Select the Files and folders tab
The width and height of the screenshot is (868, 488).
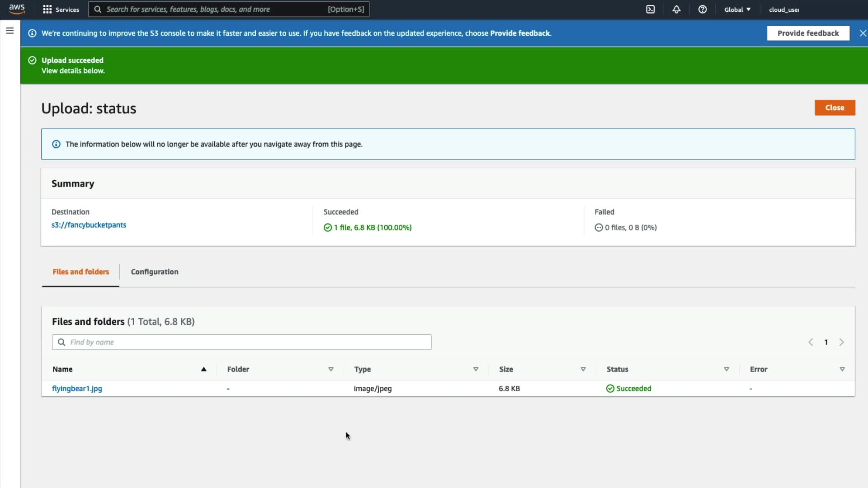coord(81,272)
